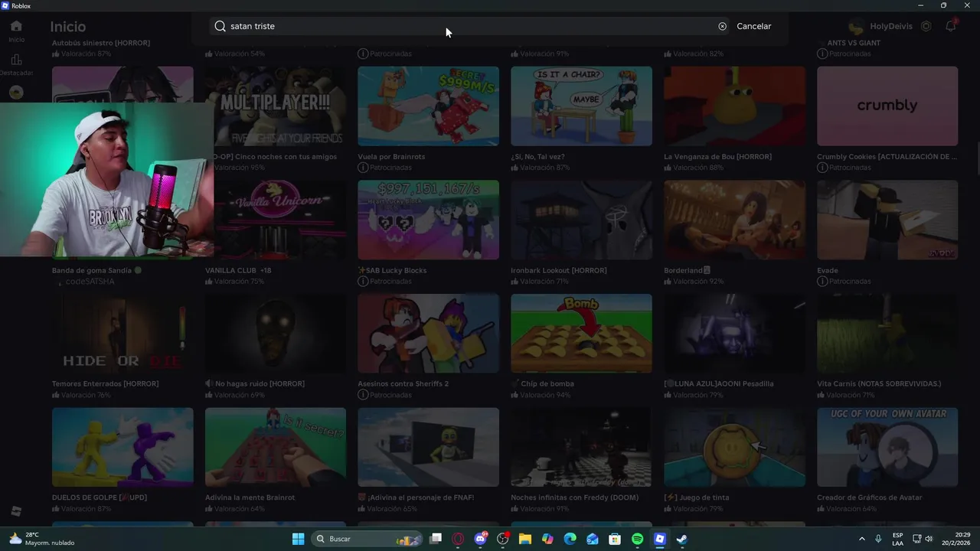This screenshot has width=980, height=551.
Task: Open La Venganza de Bou thumbnail
Action: coord(734,106)
